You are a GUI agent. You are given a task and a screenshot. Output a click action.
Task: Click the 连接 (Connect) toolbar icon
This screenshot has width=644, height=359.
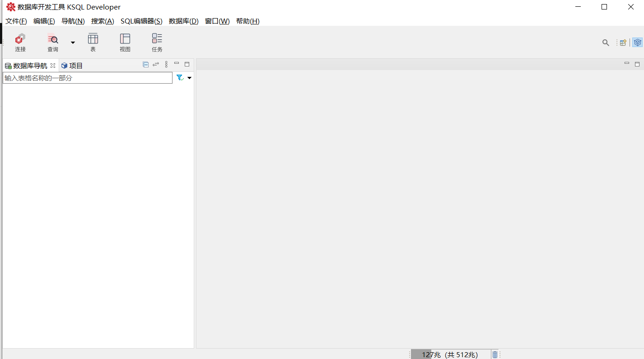(20, 43)
